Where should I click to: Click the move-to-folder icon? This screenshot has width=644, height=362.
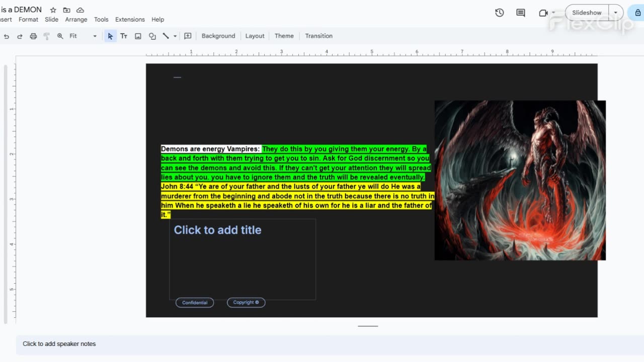(x=66, y=10)
